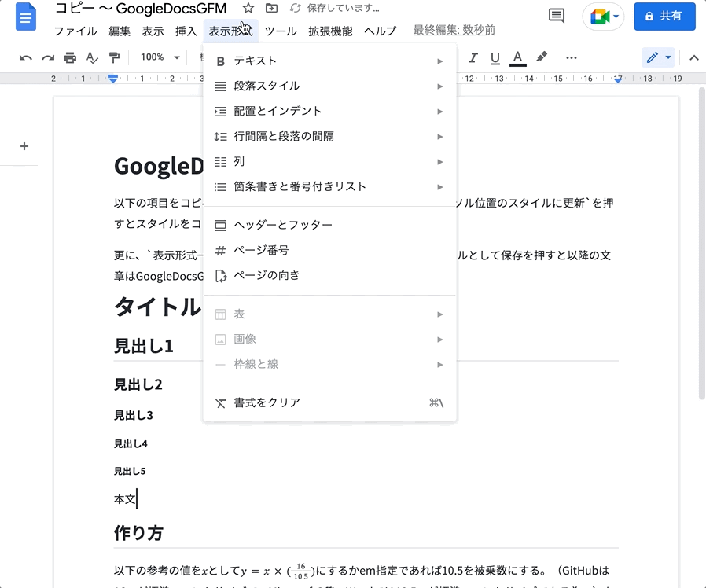Image resolution: width=706 pixels, height=588 pixels.
Task: Open the editing mode pencil dropdown
Action: click(658, 57)
